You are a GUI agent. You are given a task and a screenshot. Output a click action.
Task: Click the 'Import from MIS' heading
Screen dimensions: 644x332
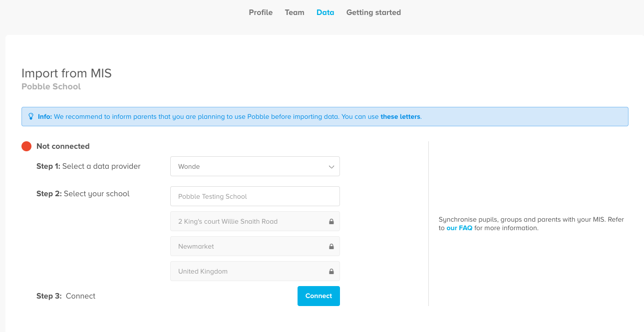66,73
